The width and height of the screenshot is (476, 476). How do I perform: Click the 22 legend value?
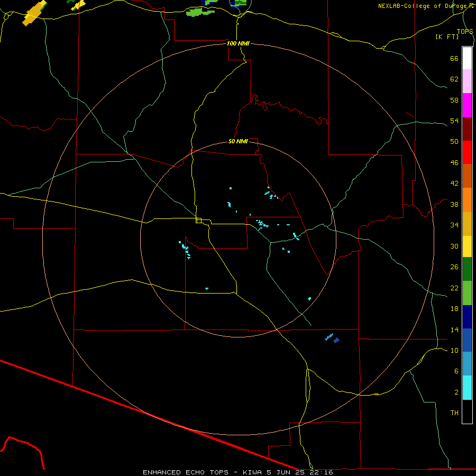(x=454, y=288)
